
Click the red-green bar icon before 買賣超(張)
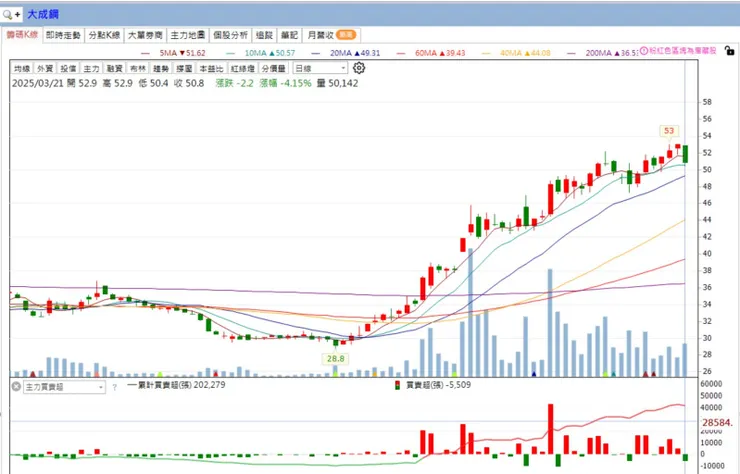click(x=397, y=385)
